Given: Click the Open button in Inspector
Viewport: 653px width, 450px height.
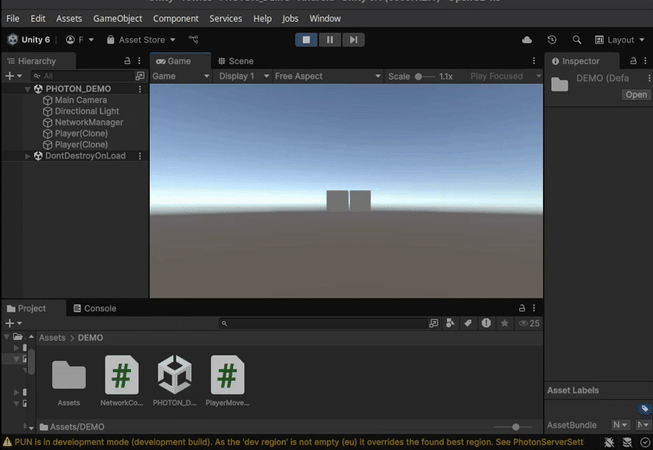Looking at the screenshot, I should click(636, 95).
